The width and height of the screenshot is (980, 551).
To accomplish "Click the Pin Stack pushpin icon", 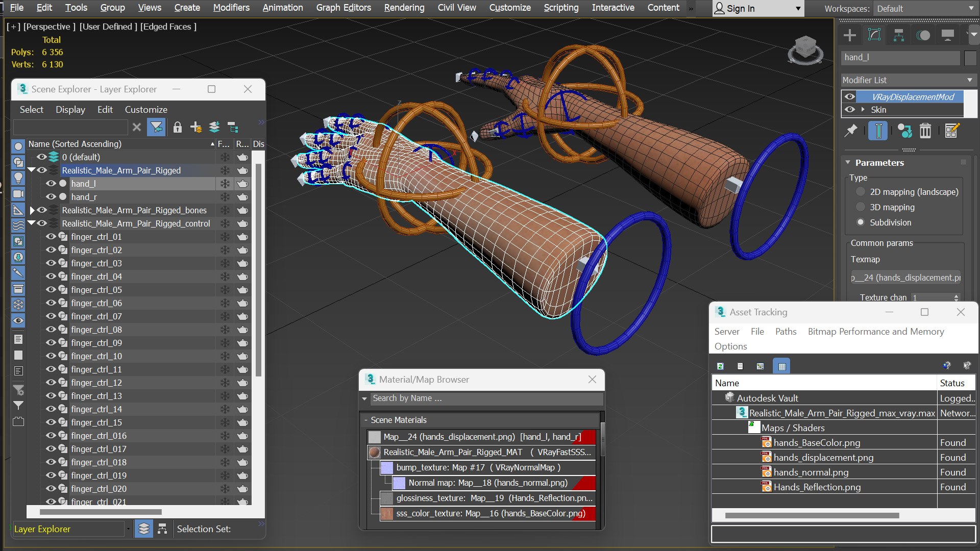I will tap(851, 131).
